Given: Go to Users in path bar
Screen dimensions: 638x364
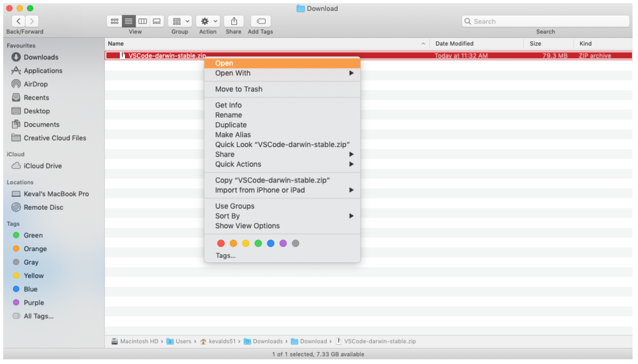Looking at the screenshot, I should [179, 341].
